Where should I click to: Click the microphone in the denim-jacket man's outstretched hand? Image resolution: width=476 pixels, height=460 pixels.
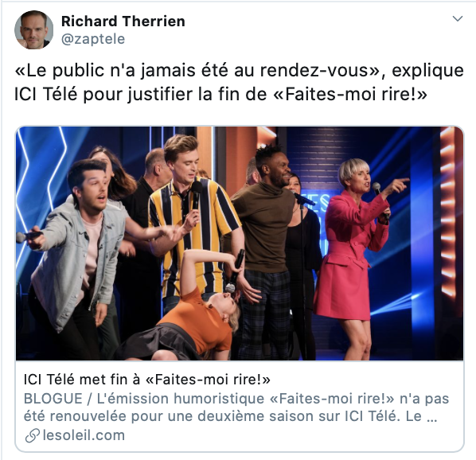click(x=29, y=236)
